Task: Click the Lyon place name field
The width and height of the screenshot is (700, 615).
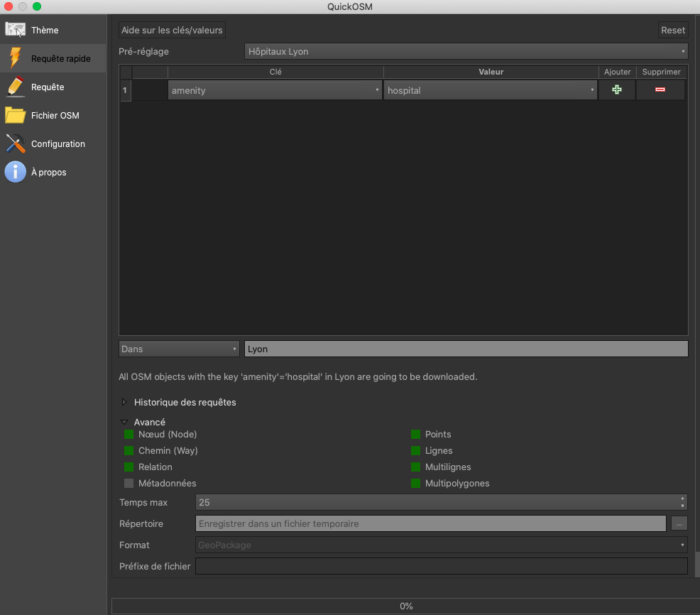Action: pos(466,349)
